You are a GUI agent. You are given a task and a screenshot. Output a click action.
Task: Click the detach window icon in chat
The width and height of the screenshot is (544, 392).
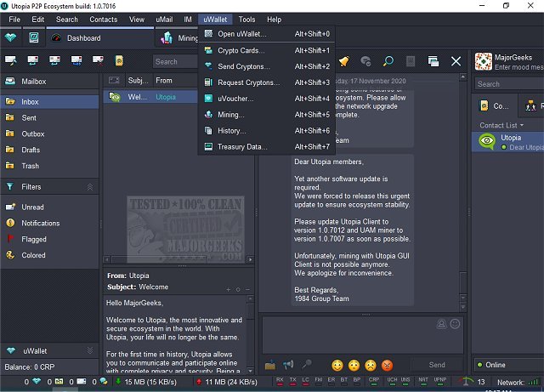point(433,61)
